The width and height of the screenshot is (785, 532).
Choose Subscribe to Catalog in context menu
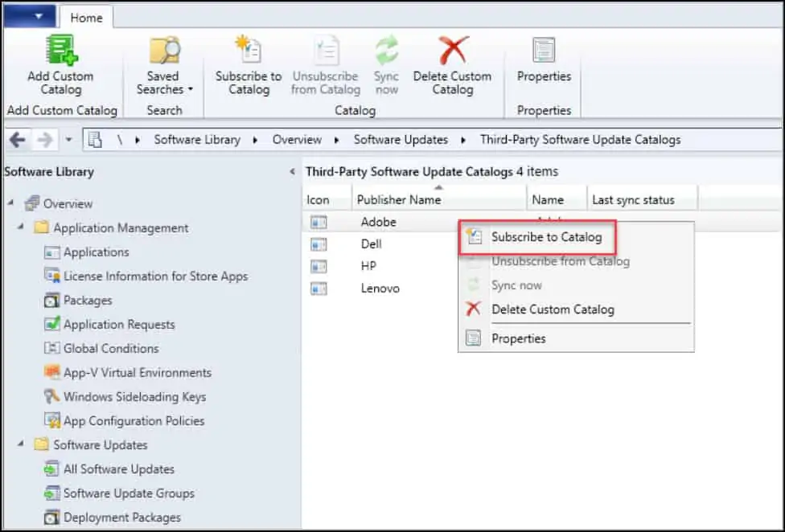(537, 238)
